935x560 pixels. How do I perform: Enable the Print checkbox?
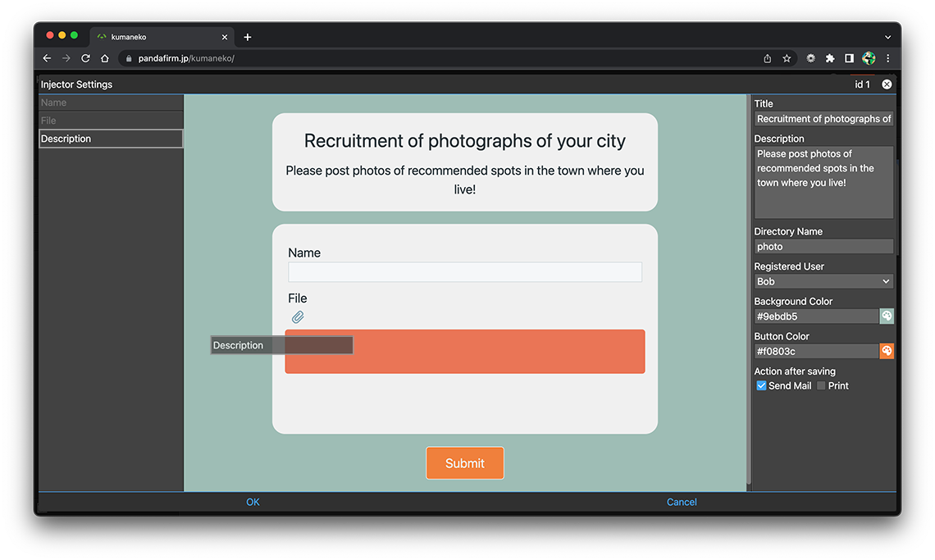tap(821, 386)
